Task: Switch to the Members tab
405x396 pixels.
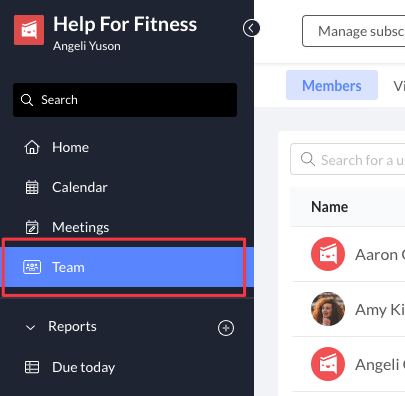Action: click(x=332, y=85)
